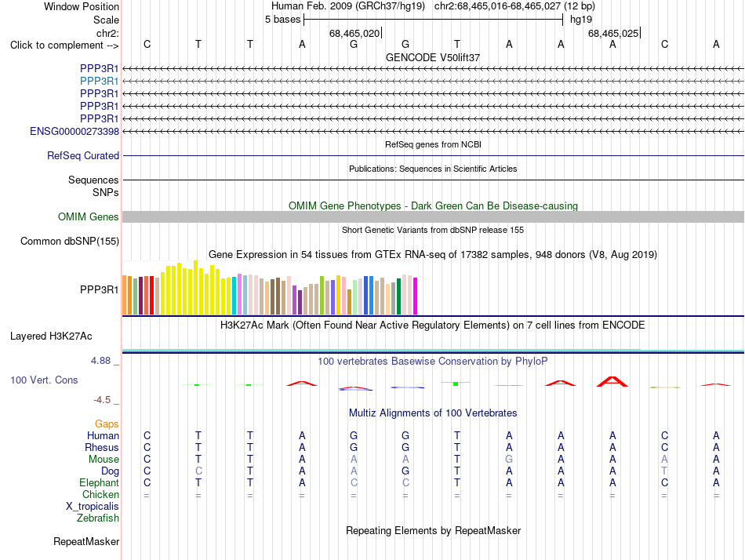Click the 'RefSeq genes from NCBI' title
Screen dimensions: 745x560
point(433,144)
